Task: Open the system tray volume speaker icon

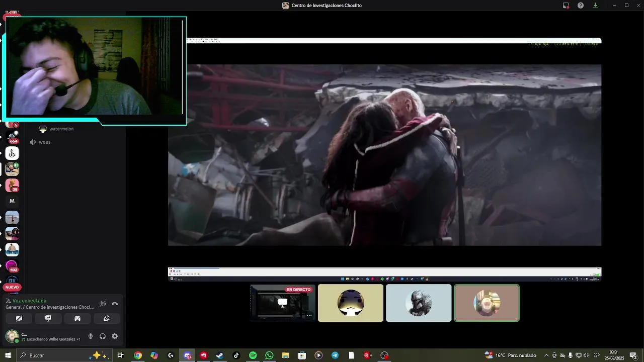Action: 587,355
